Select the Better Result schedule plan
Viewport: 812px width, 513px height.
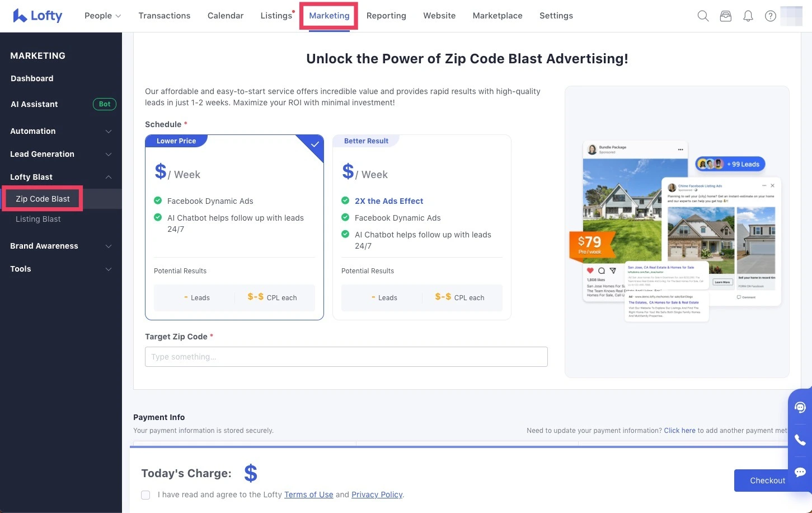click(x=421, y=227)
